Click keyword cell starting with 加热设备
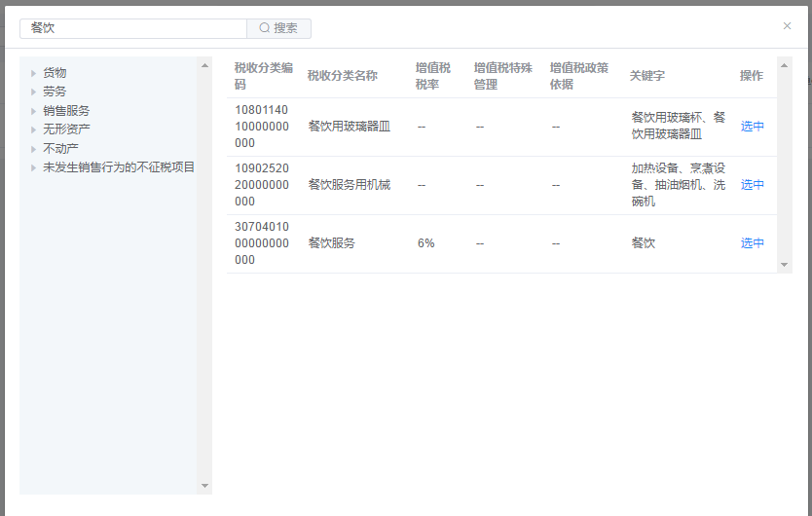Screen dimensions: 812x516 [x=679, y=185]
